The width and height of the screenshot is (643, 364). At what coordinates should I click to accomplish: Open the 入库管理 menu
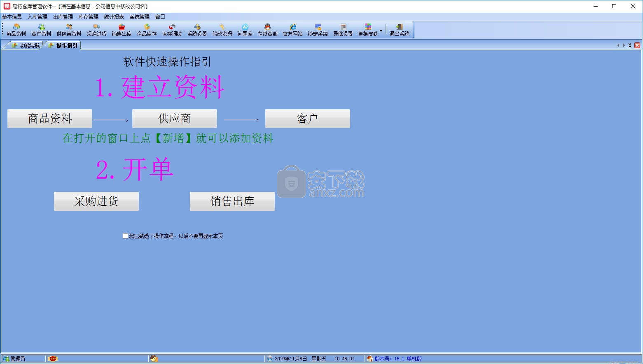point(37,17)
